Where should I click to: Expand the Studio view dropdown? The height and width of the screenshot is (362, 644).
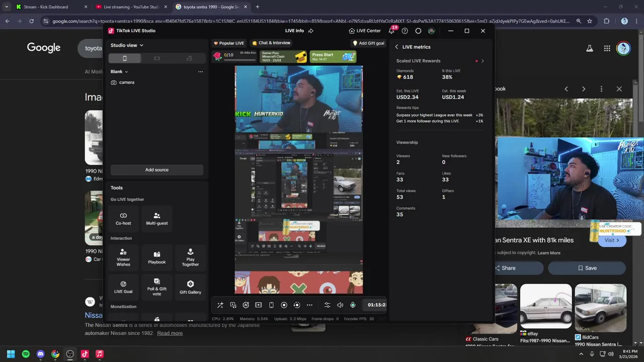127,45
